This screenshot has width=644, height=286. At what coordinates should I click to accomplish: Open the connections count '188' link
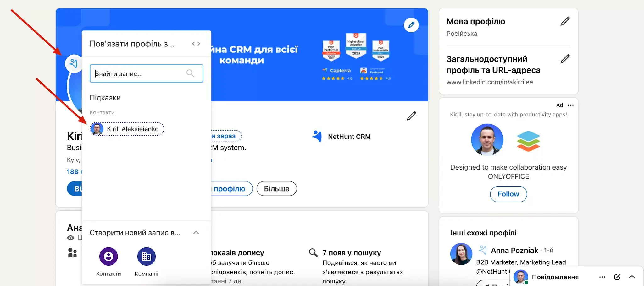(74, 172)
